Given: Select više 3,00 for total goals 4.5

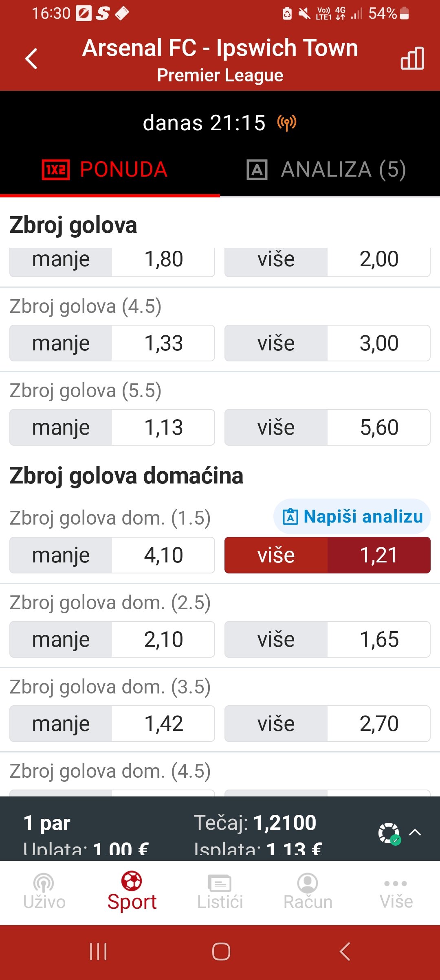Looking at the screenshot, I should 327,343.
